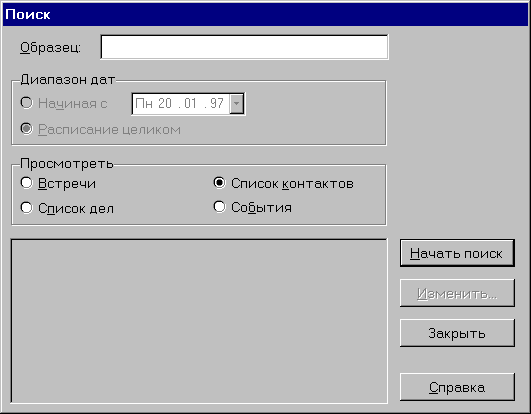Click inside the empty search results list
531x414 pixels.
[199, 321]
